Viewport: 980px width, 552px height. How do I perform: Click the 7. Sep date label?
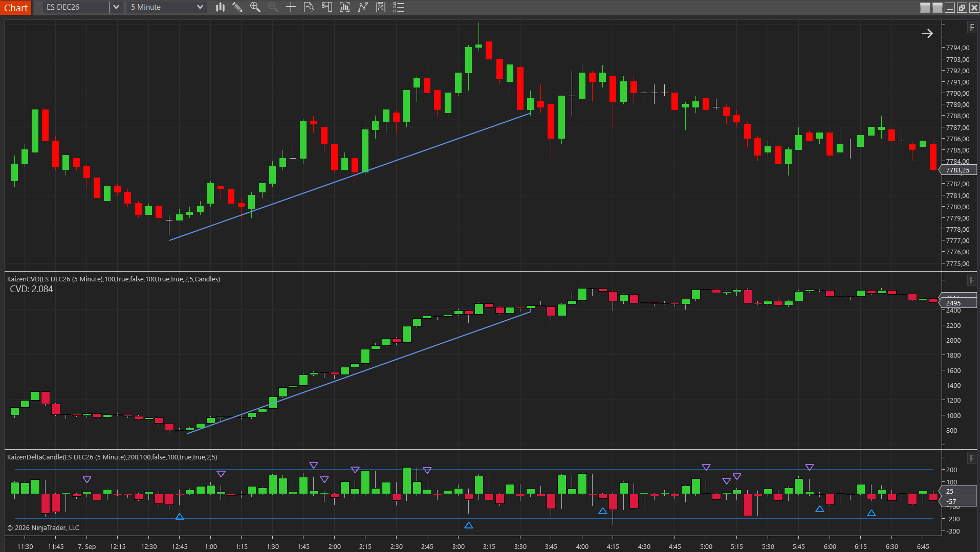tap(86, 546)
